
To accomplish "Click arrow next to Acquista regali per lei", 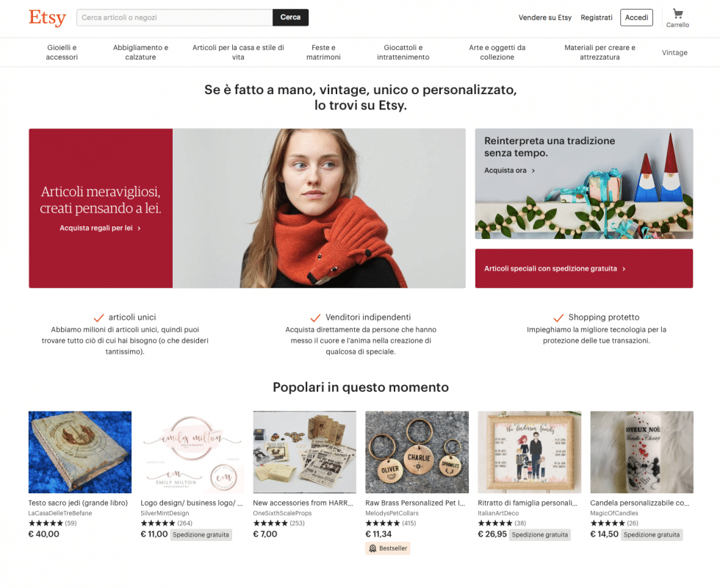I will click(x=139, y=229).
